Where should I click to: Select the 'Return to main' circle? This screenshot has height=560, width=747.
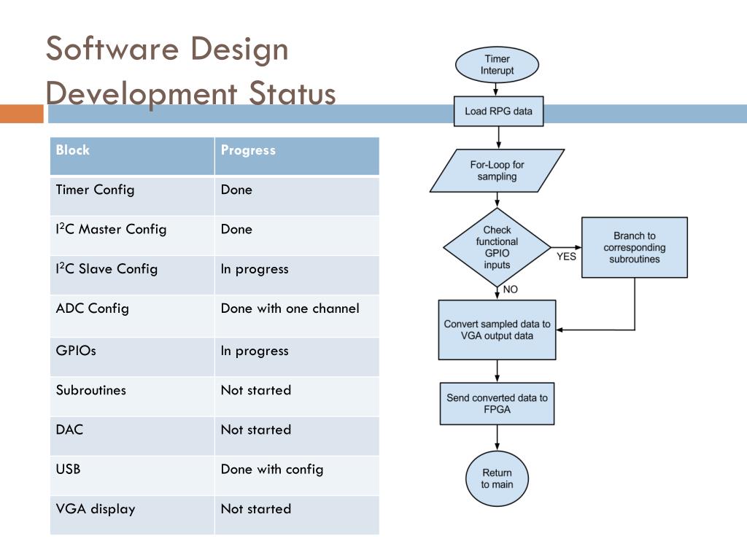click(497, 478)
